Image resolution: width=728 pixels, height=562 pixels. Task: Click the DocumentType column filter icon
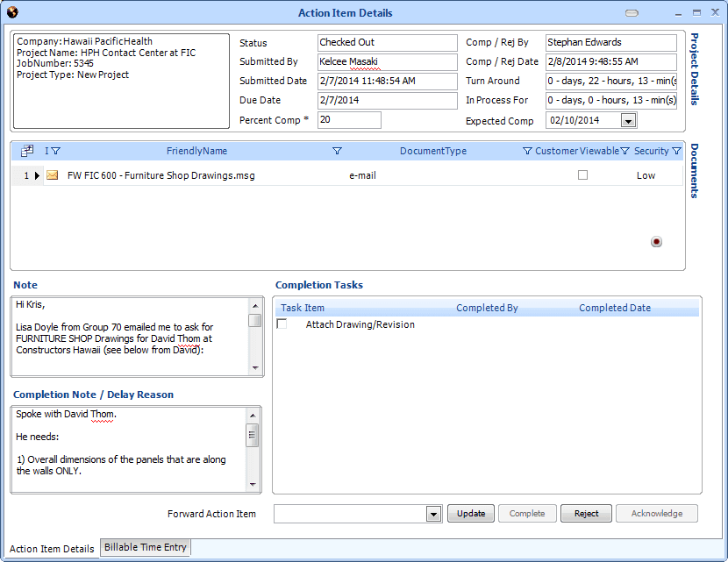click(x=527, y=152)
